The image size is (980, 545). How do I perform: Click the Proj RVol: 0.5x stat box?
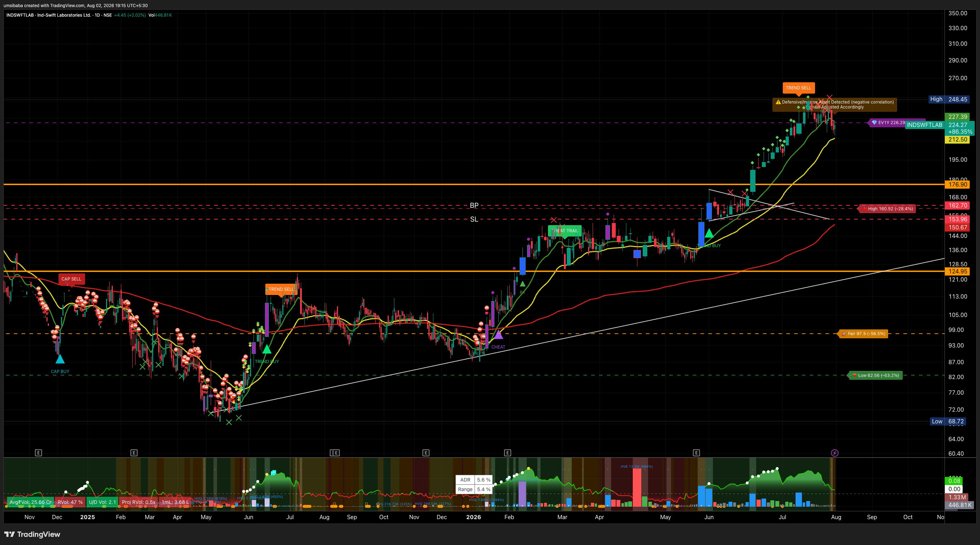(x=138, y=502)
